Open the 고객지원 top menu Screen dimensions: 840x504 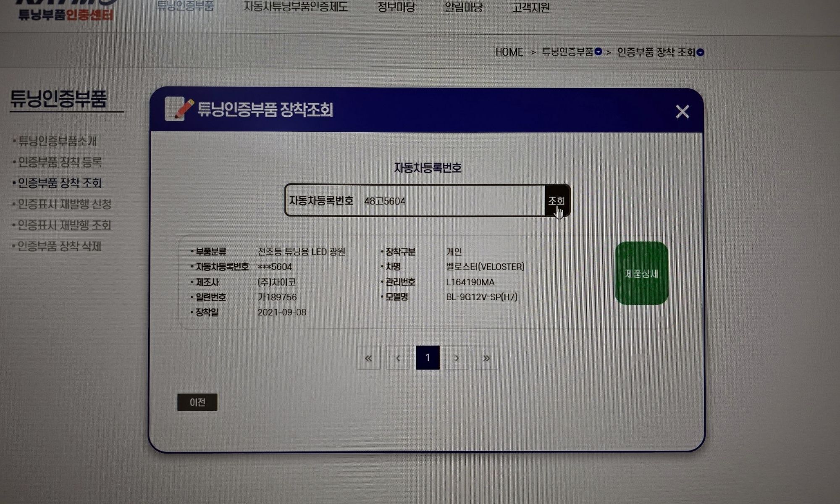(531, 8)
